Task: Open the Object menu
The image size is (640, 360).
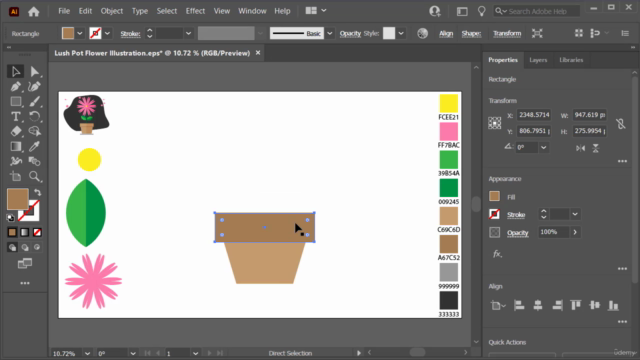Action: coord(111,11)
